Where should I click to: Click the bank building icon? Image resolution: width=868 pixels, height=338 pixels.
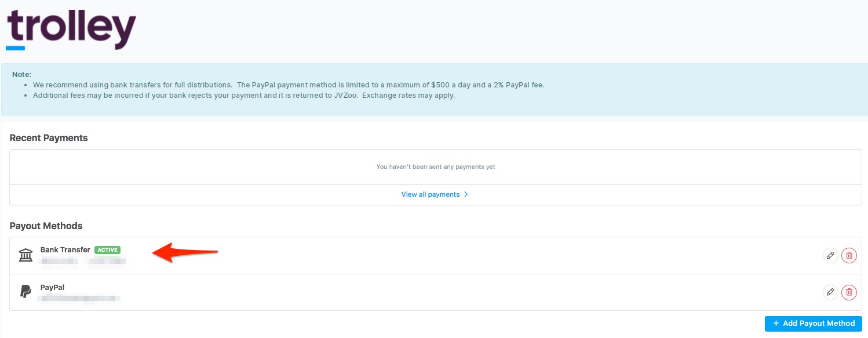click(25, 255)
